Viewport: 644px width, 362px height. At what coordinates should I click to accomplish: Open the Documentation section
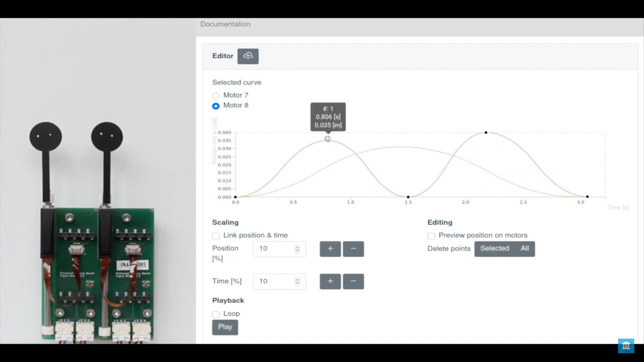point(225,24)
